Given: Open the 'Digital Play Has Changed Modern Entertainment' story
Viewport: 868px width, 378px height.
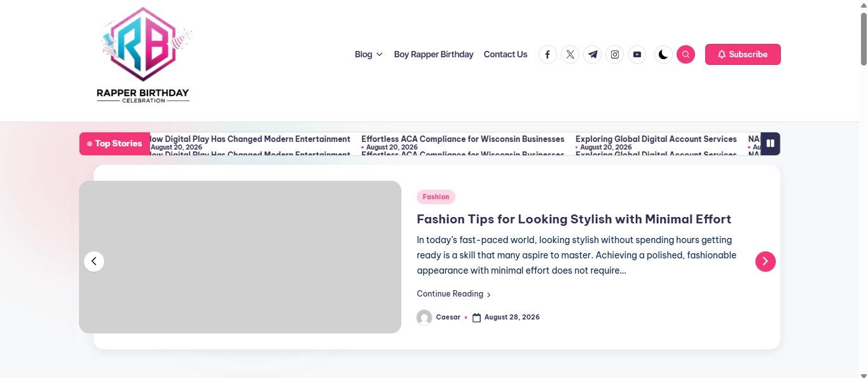Looking at the screenshot, I should pyautogui.click(x=250, y=139).
